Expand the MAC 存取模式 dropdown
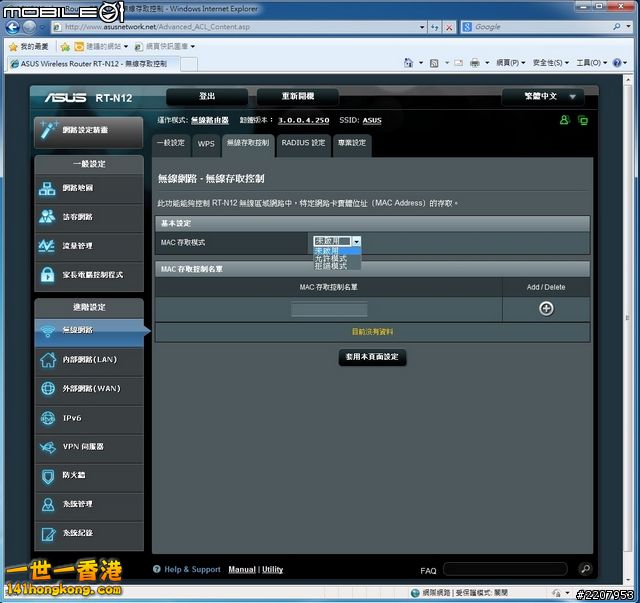Screen dimensions: 640x603 [337, 241]
